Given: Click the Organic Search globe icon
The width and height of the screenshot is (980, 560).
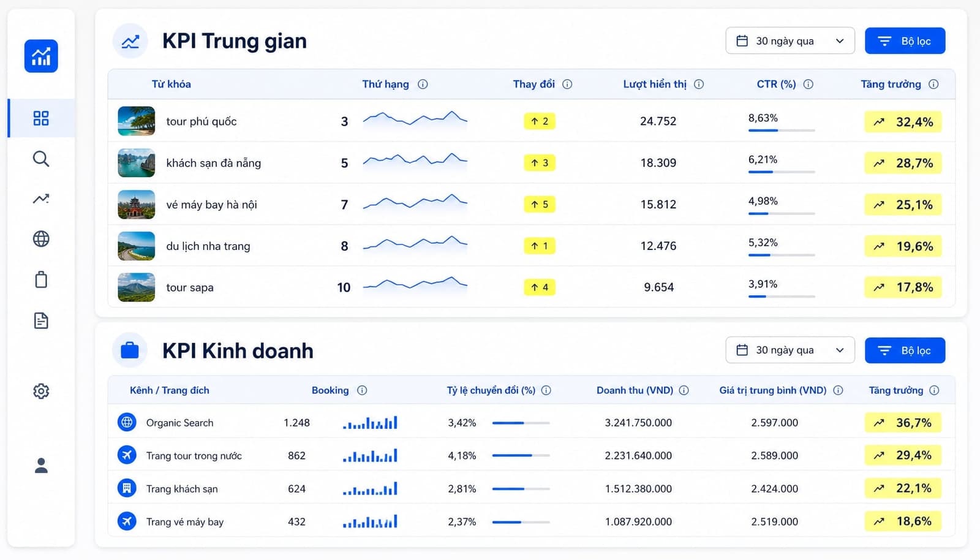Looking at the screenshot, I should click(127, 422).
